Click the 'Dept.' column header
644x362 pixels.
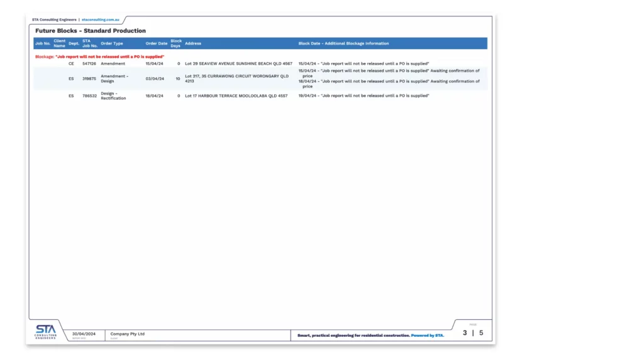point(74,43)
